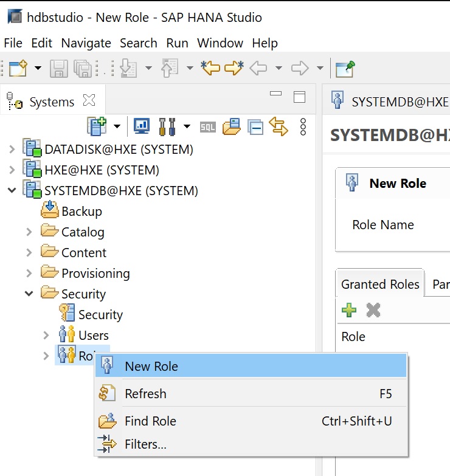Close the Systems view tab
This screenshot has width=450, height=476.
89,100
